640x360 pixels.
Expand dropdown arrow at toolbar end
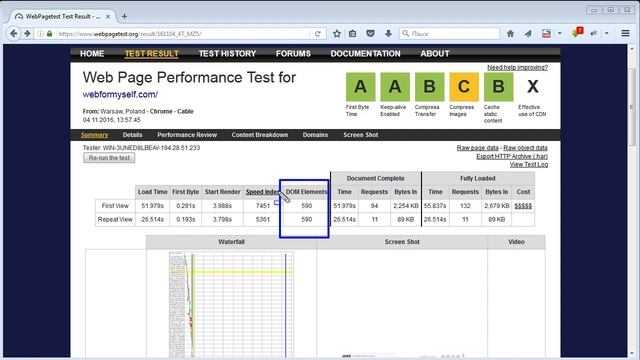click(x=607, y=33)
